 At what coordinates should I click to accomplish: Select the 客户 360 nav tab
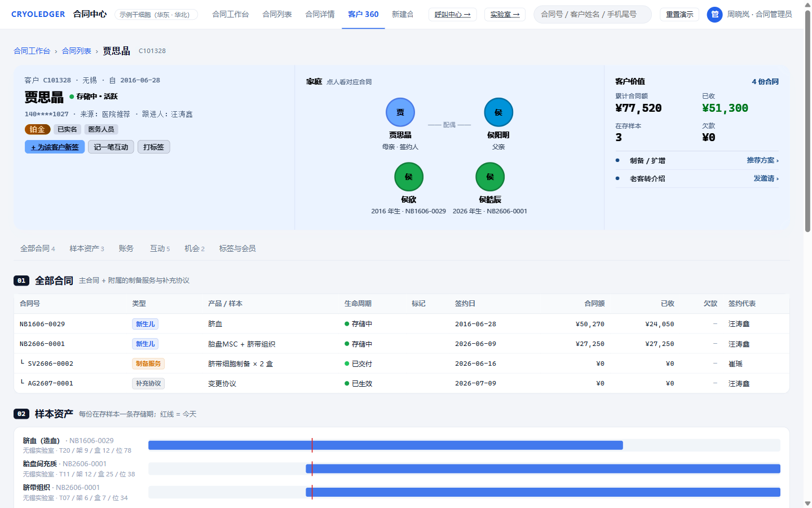[x=363, y=14]
